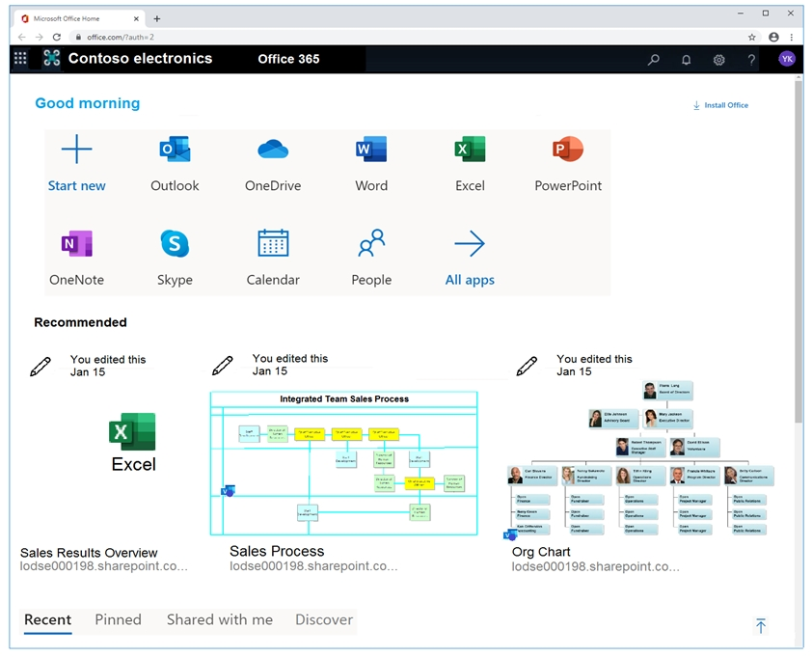Click the Install Office link
The height and width of the screenshot is (657, 812).
coord(720,105)
